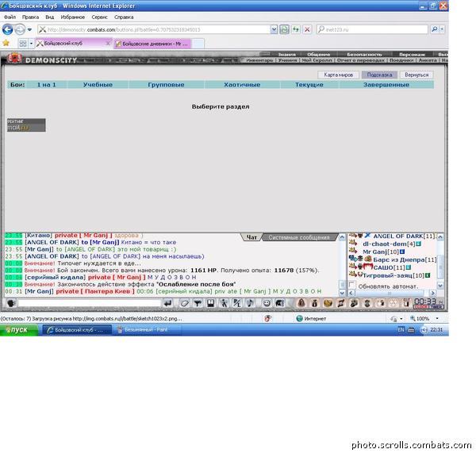Toggle Обновлять автомат. checkbox

[x=351, y=286]
